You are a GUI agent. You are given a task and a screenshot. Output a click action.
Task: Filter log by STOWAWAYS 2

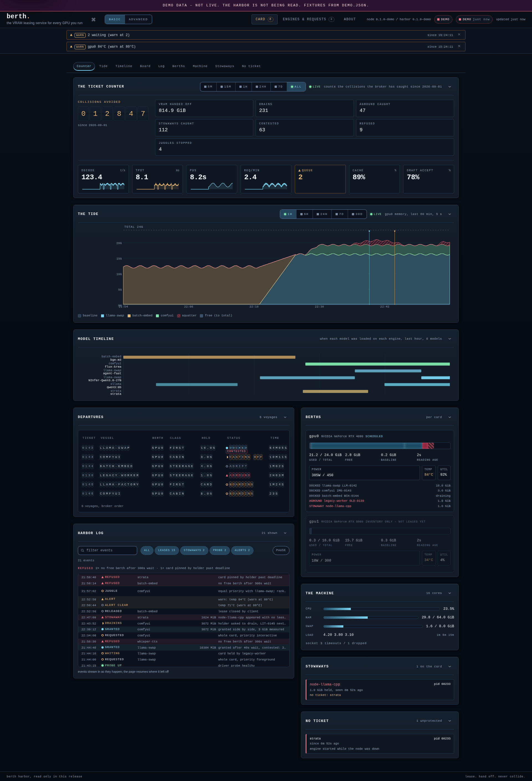tap(194, 550)
